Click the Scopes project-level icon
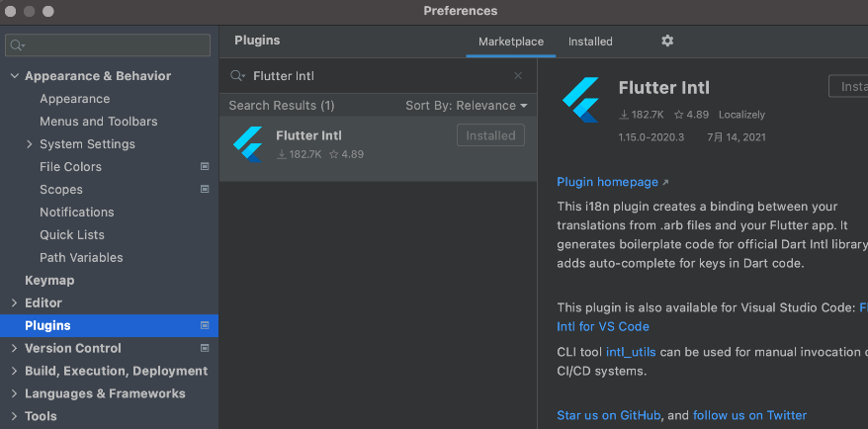Screen dimensions: 868x429 (205, 190)
